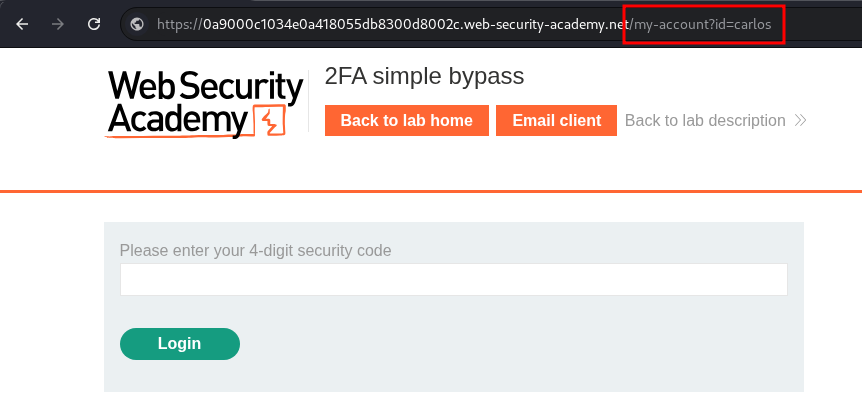The width and height of the screenshot is (862, 412).
Task: Click empty gray area right of Login
Action: pyautogui.click(x=520, y=343)
